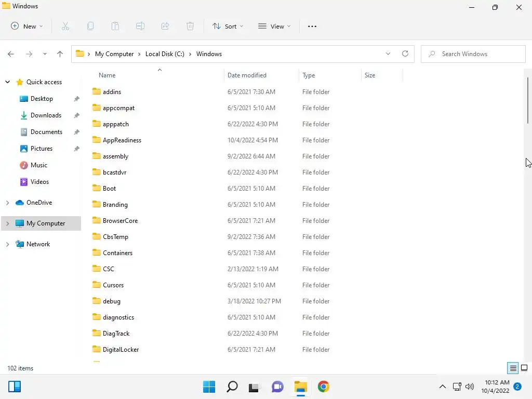Open the View dropdown menu

274,26
